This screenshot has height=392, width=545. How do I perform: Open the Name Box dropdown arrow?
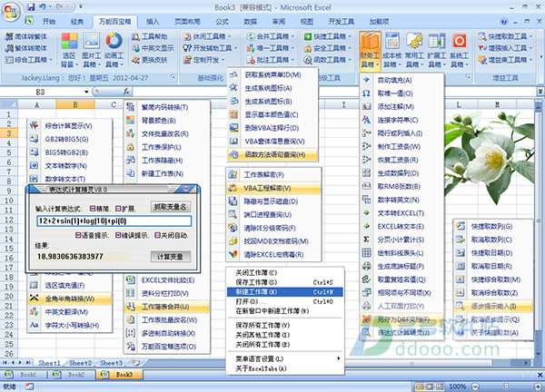86,92
